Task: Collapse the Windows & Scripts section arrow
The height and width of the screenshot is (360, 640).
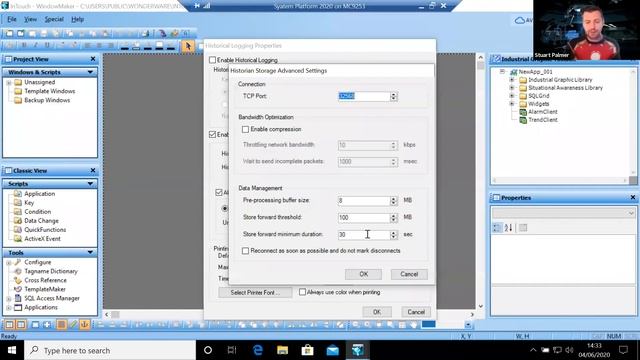Action: coord(90,72)
